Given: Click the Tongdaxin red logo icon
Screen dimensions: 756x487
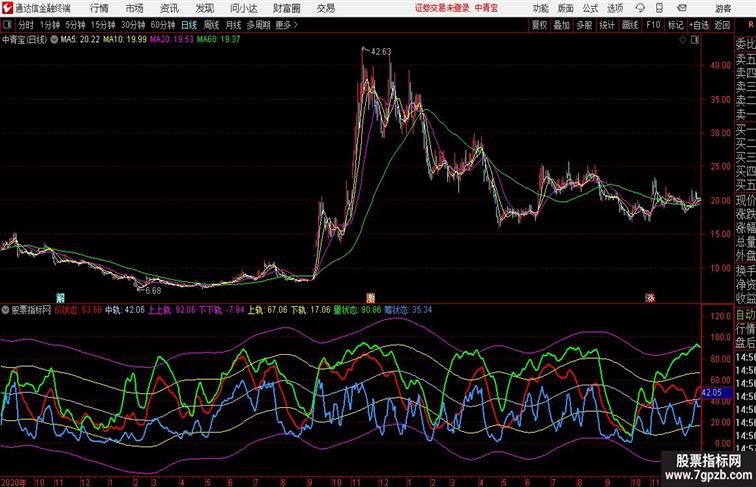Looking at the screenshot, I should 7,8.
